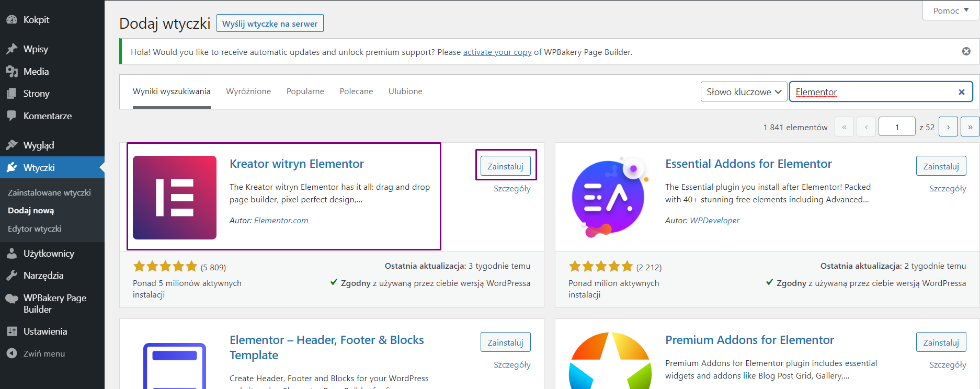Switch to the Popularne tab
Viewport: 980px width, 389px height.
305,91
